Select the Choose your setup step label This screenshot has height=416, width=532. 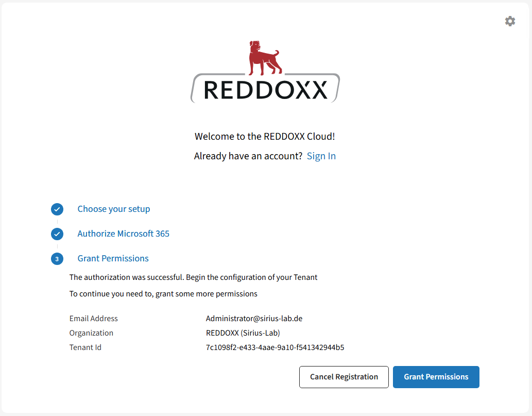113,209
